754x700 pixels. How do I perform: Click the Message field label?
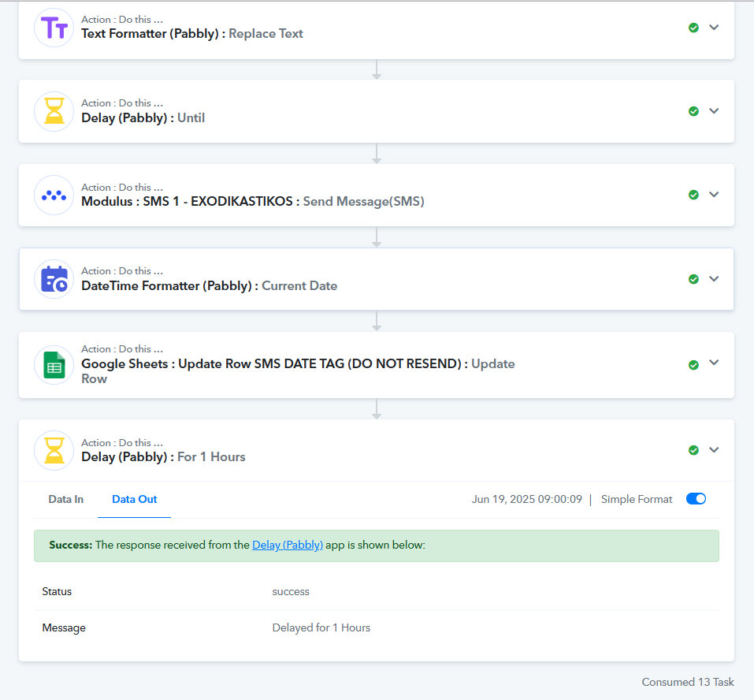pyautogui.click(x=64, y=627)
